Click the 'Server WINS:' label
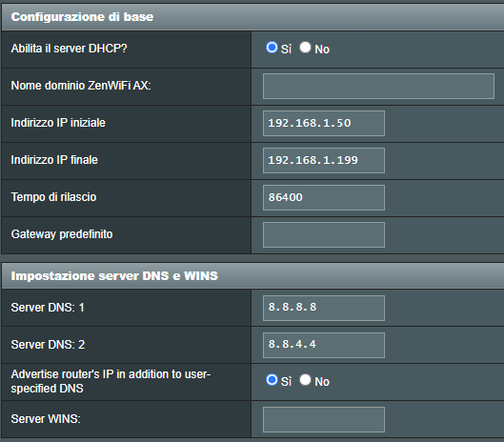The image size is (504, 442). pyautogui.click(x=46, y=419)
